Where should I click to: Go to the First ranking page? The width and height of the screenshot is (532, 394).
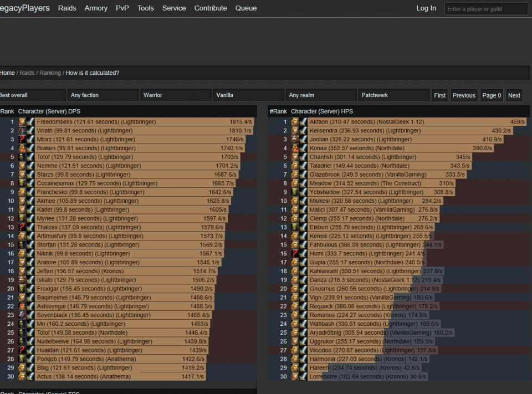tap(439, 95)
